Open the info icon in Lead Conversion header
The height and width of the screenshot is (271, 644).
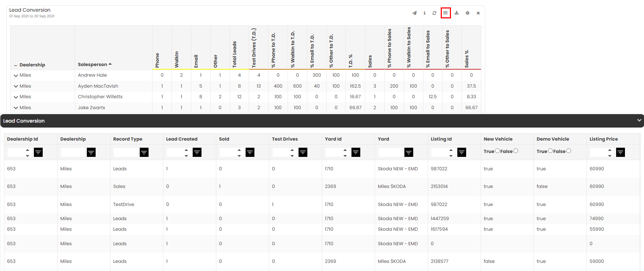[x=425, y=13]
